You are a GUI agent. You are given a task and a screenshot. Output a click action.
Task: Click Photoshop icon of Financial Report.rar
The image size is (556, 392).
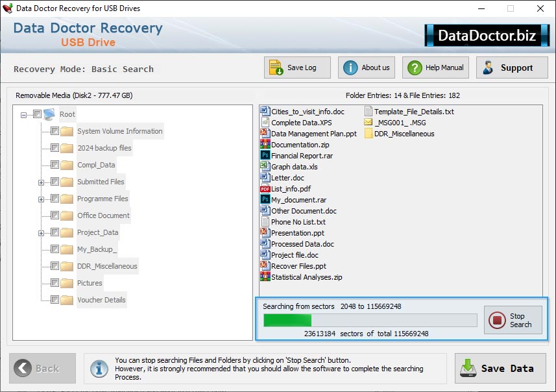click(265, 155)
